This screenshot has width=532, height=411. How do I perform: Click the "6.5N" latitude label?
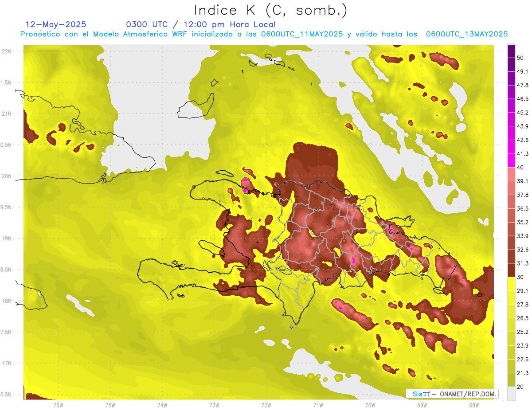(6, 394)
